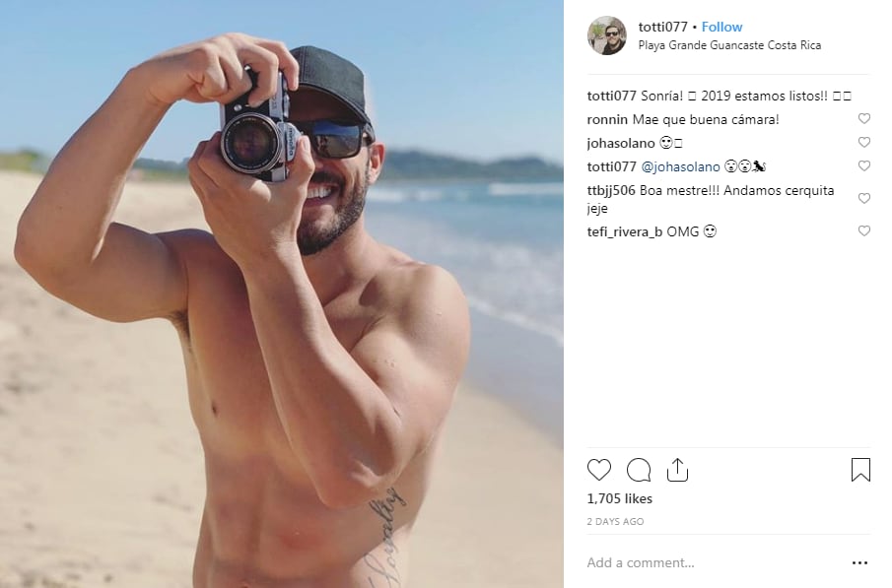The height and width of the screenshot is (588, 892).
Task: Like johasolano's comment
Action: [x=864, y=143]
